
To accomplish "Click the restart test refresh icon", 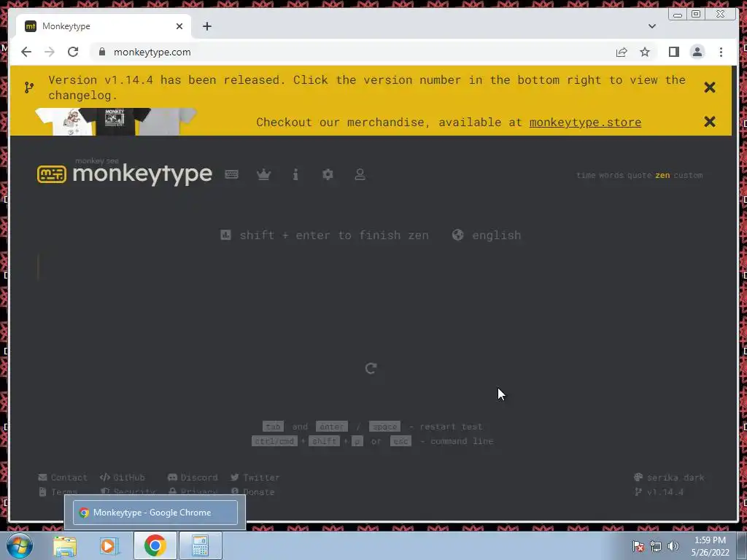I will point(371,368).
